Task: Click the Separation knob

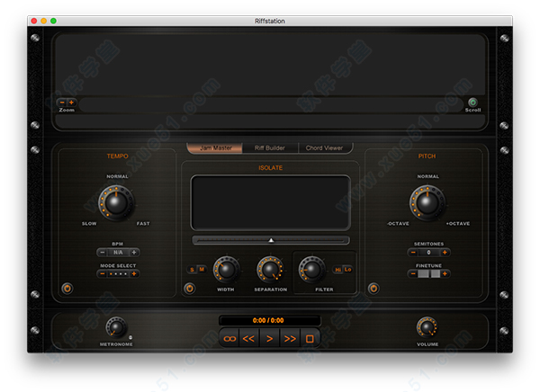Action: 270,270
